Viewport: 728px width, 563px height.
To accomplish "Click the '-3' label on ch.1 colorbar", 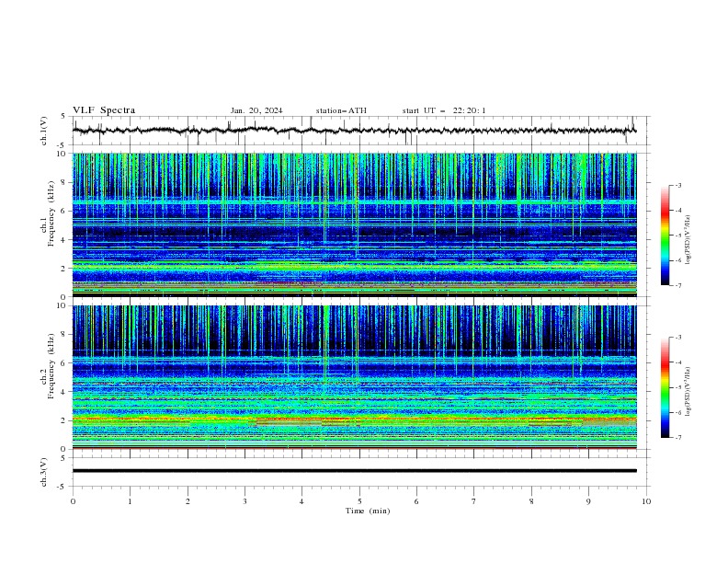I will coord(677,185).
